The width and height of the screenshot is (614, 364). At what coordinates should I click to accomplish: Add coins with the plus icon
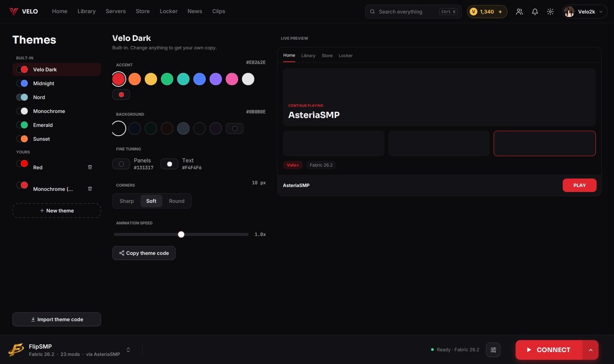500,12
